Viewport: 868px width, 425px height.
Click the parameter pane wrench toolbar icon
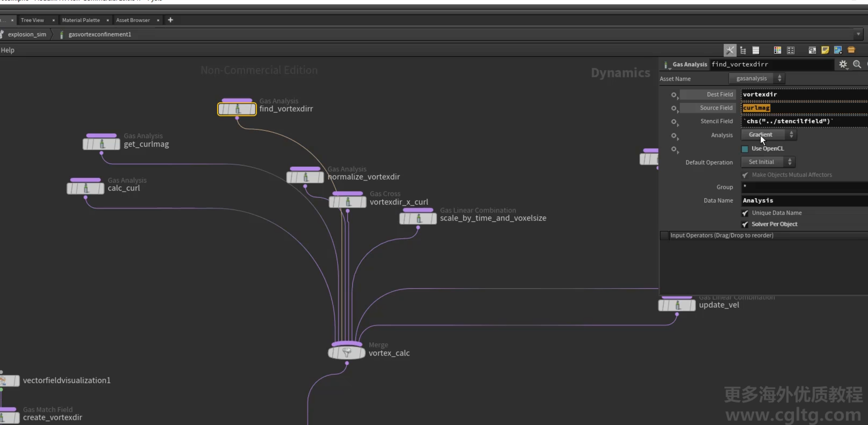tap(730, 51)
